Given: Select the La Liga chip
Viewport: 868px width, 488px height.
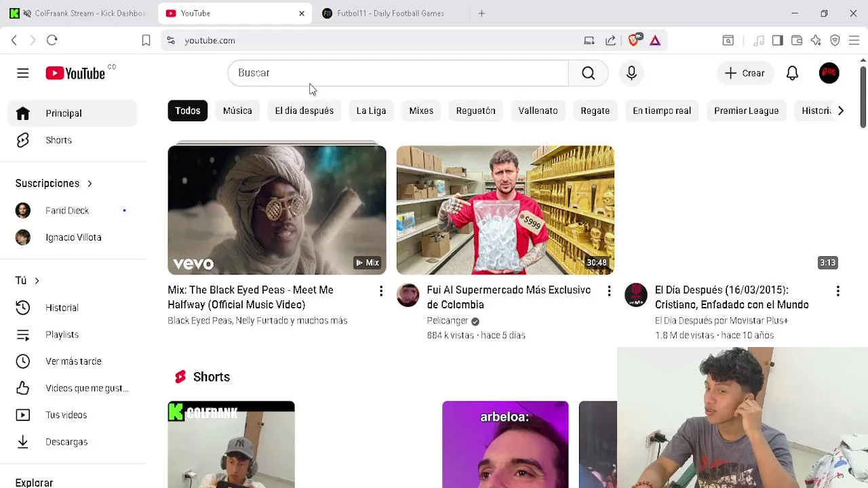Looking at the screenshot, I should coord(371,110).
